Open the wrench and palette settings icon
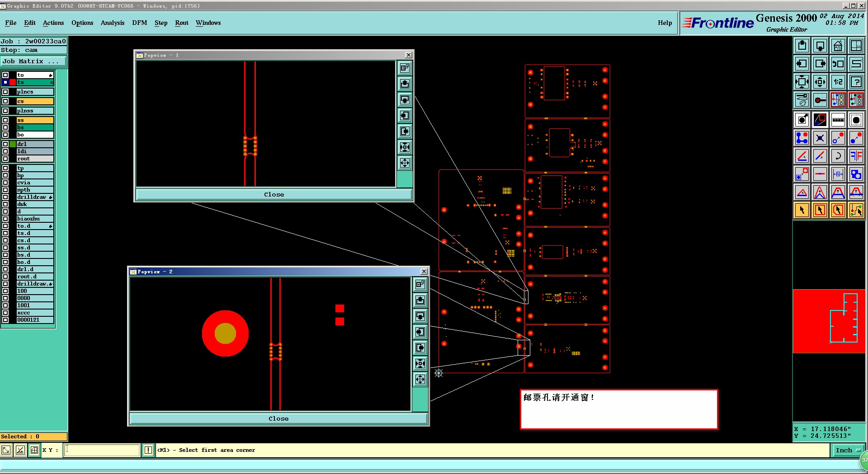 pos(802,100)
